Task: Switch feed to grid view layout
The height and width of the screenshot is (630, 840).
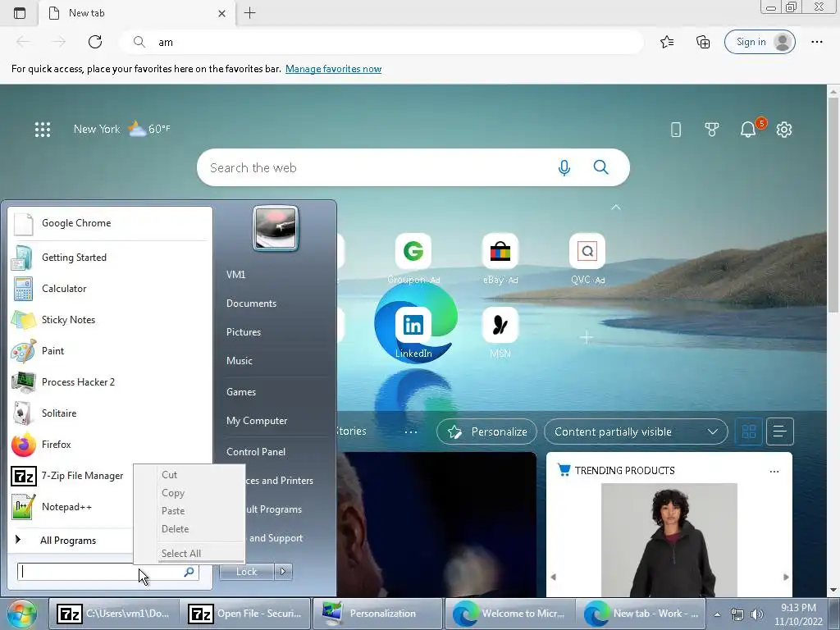Action: [x=749, y=431]
